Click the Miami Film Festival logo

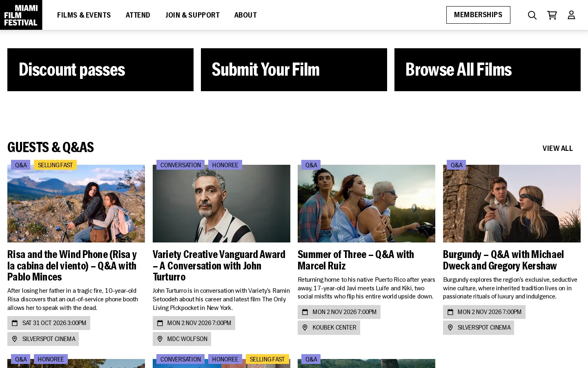21,15
